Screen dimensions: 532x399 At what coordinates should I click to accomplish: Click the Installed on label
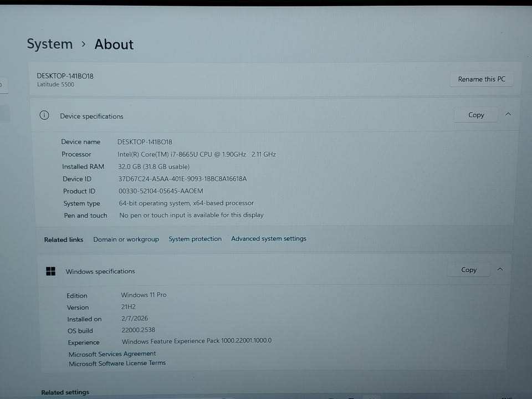point(84,319)
